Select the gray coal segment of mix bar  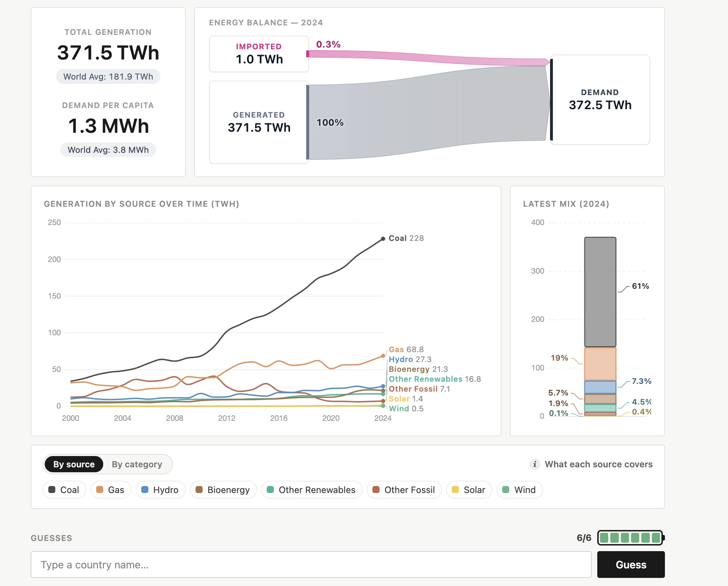(x=600, y=292)
